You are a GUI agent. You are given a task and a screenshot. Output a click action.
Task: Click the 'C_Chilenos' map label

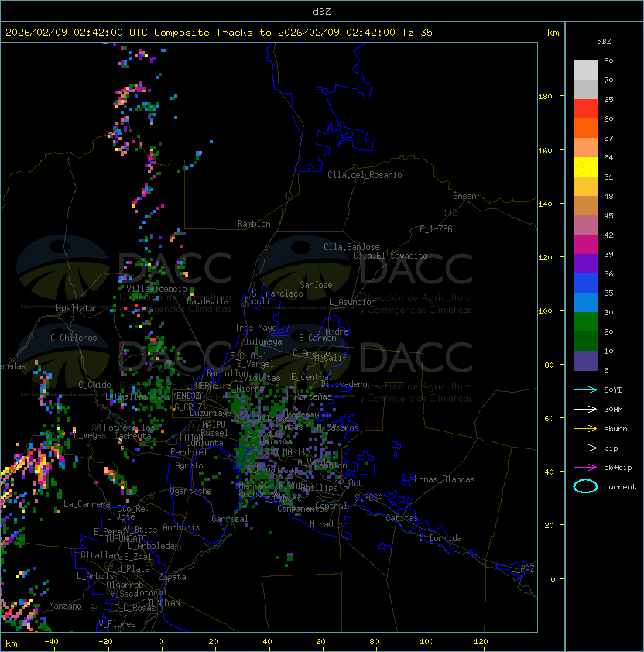(74, 338)
